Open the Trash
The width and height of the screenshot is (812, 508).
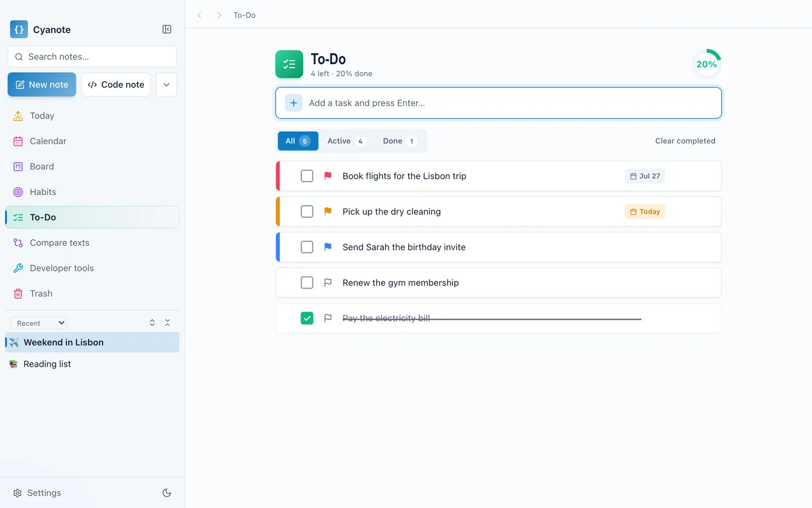coord(92,294)
